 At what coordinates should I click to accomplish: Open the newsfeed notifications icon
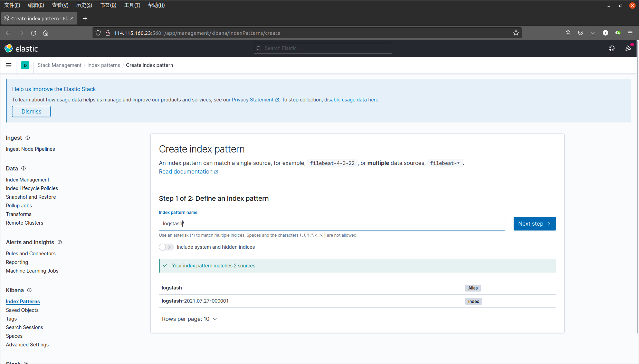[x=628, y=48]
